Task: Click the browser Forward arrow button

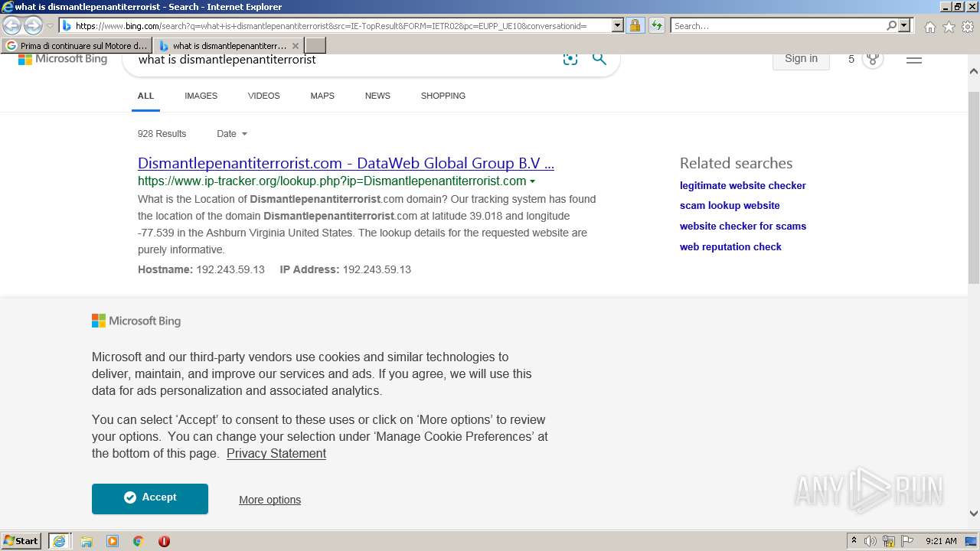Action: [33, 25]
